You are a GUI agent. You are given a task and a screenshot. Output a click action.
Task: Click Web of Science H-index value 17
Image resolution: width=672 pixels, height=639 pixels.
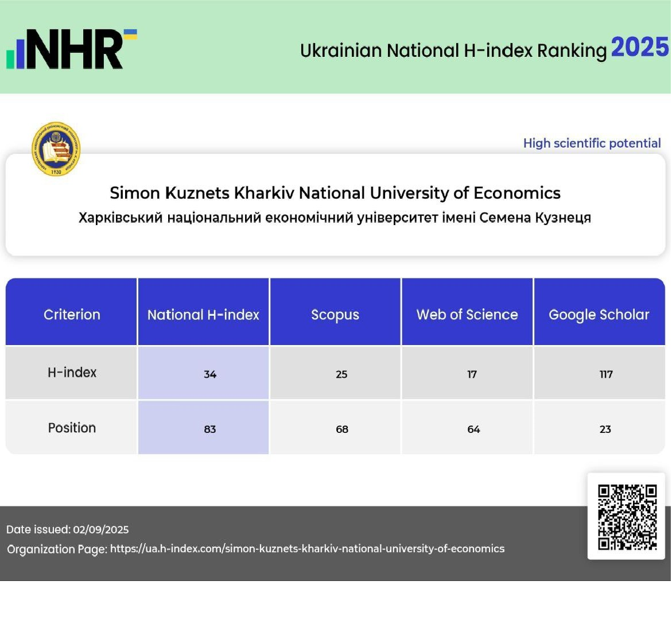point(472,374)
